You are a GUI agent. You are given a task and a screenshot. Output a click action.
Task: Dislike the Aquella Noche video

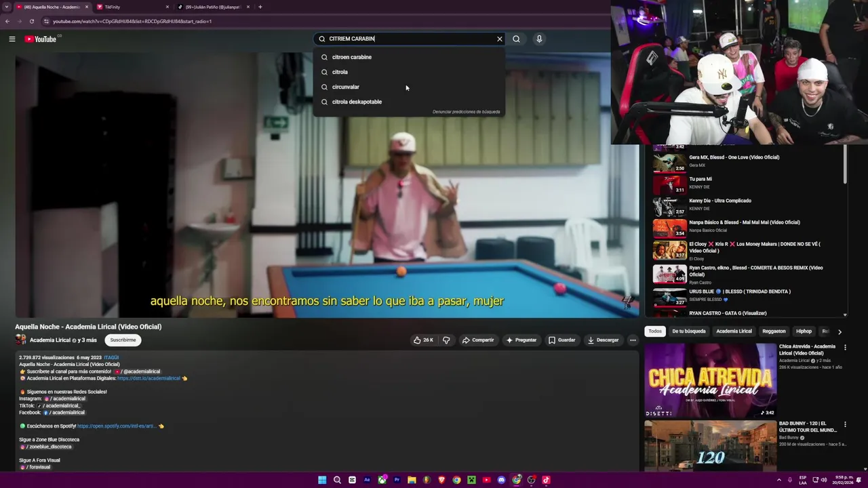[446, 340]
